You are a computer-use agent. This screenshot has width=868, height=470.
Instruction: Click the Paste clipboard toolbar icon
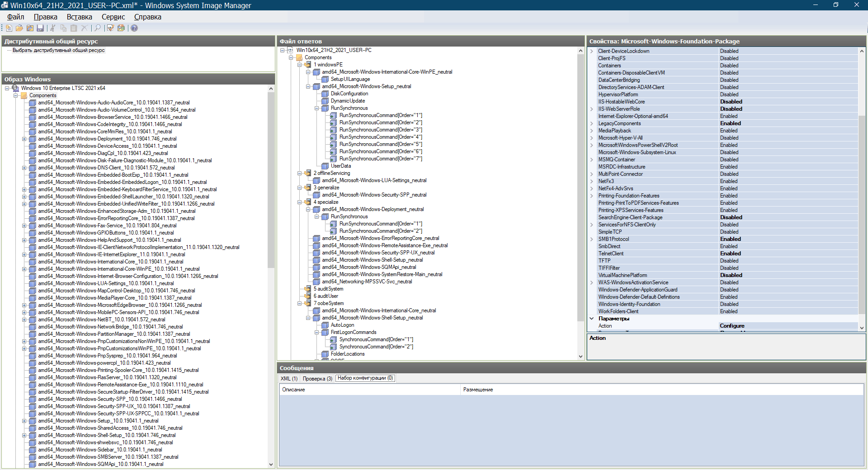pyautogui.click(x=74, y=28)
